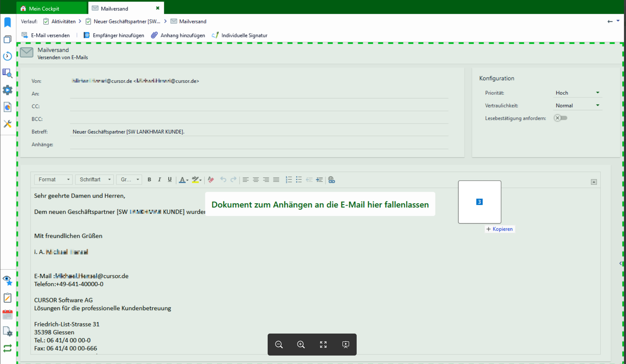Viewport: 626px width, 364px height.
Task: Click the bookmark icon in the left sidebar
Action: (x=7, y=22)
